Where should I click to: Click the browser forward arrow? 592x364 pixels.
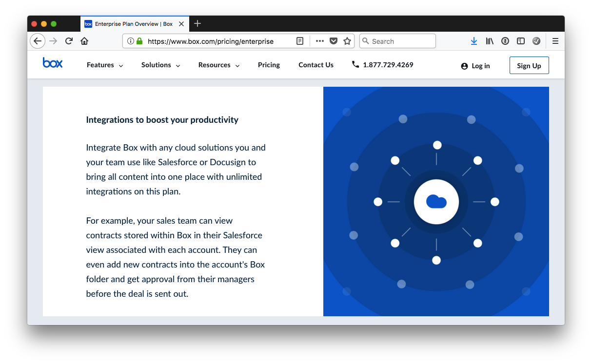pyautogui.click(x=54, y=41)
